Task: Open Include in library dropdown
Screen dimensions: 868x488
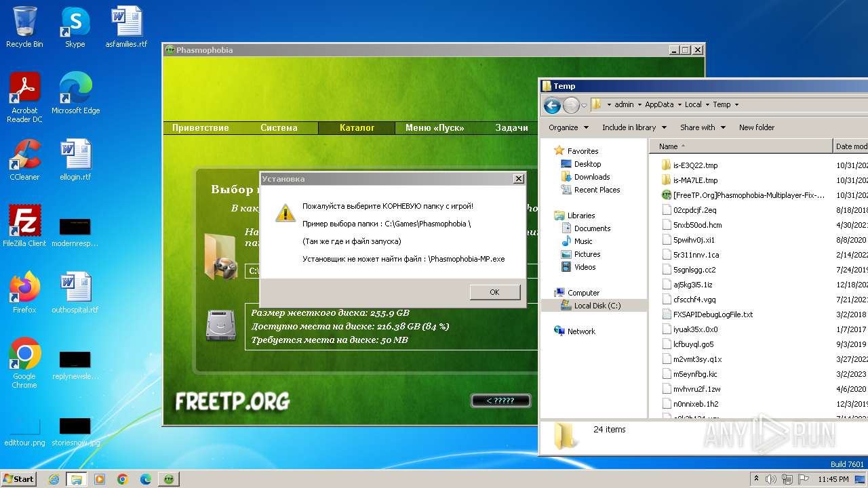Action: coord(634,127)
